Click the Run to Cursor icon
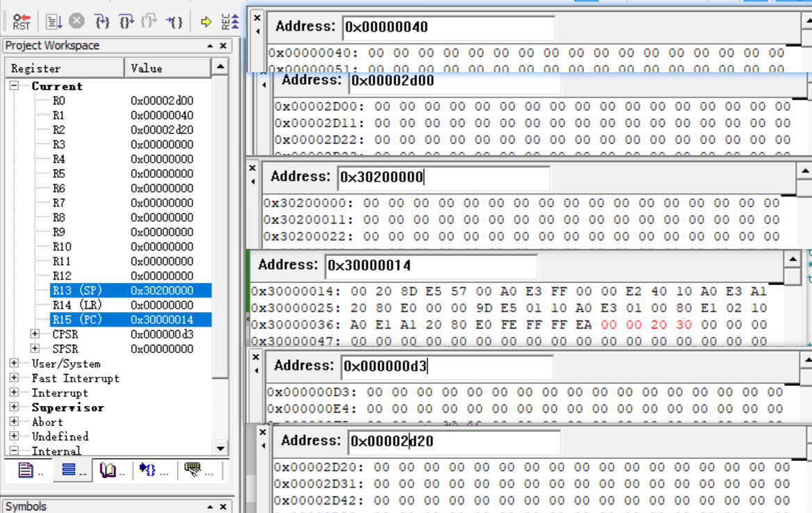 tap(174, 22)
